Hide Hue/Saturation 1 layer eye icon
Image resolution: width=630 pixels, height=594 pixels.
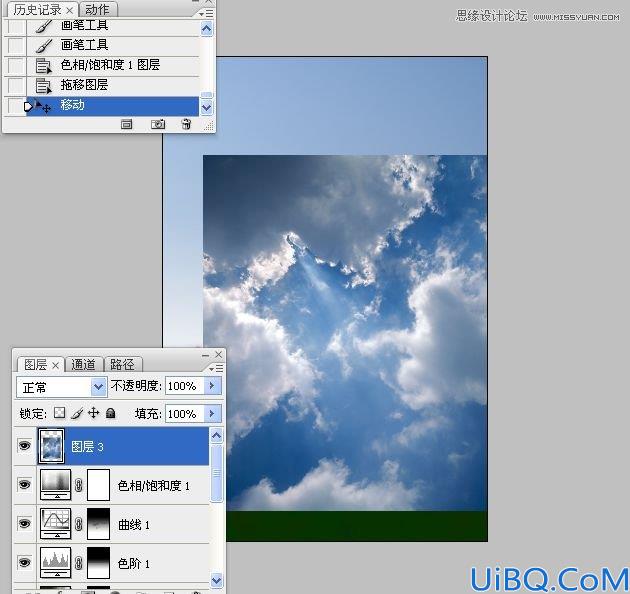coord(24,484)
